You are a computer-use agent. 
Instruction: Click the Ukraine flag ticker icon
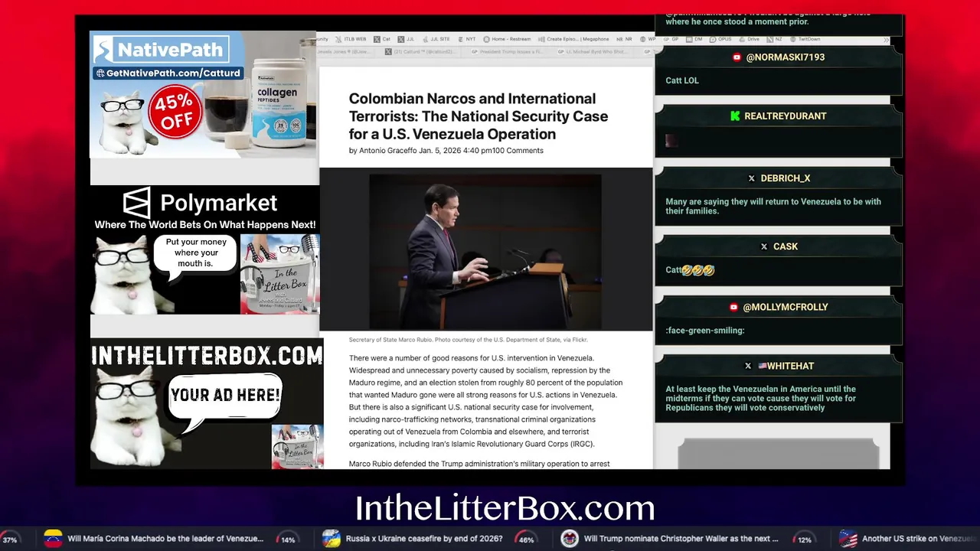331,539
